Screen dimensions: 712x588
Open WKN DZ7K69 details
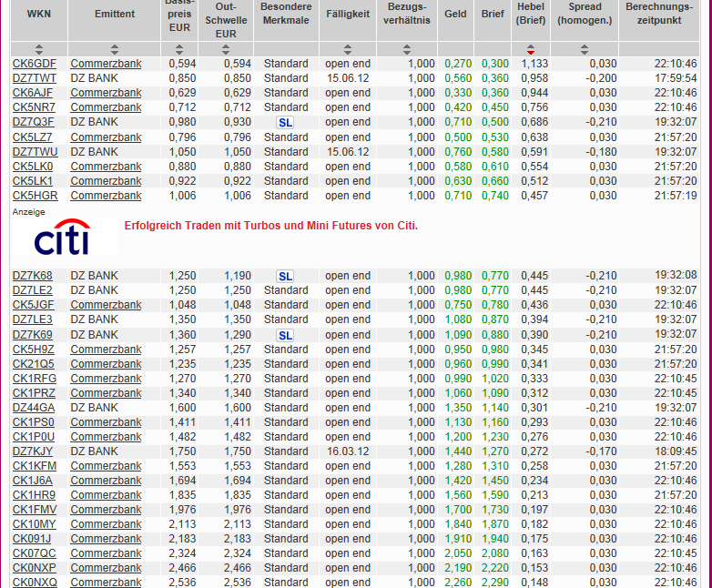pos(32,335)
